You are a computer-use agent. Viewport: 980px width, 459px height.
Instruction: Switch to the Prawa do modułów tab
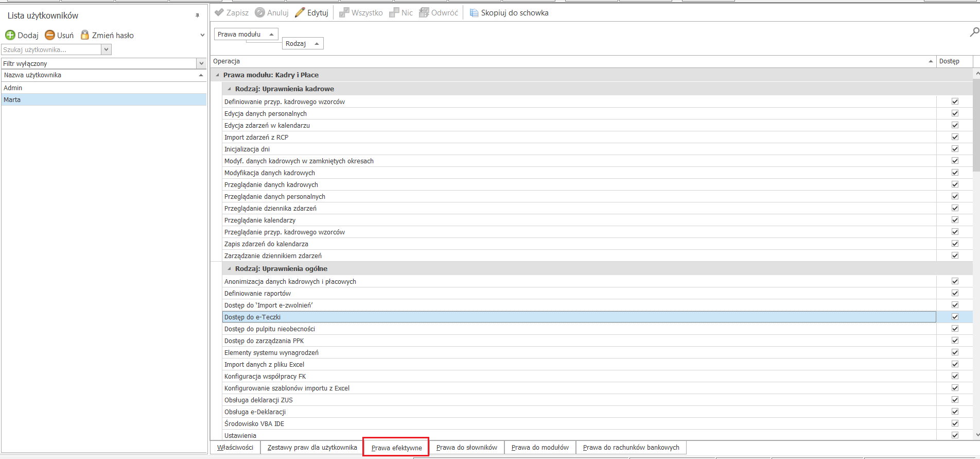(540, 447)
